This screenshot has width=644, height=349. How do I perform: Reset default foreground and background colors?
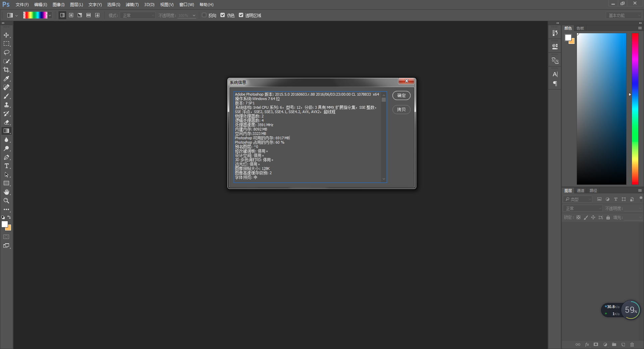coord(3,217)
